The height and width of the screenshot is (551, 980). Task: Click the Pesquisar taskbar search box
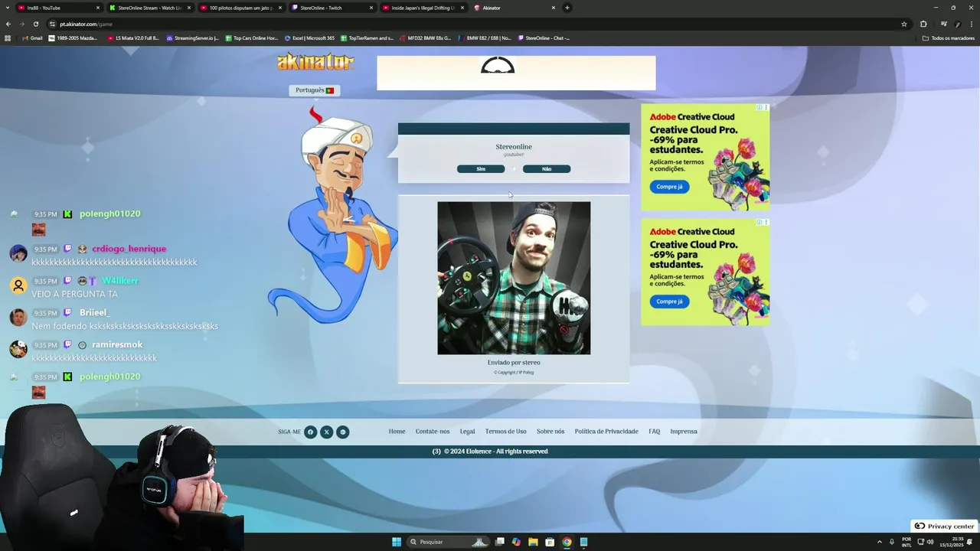pyautogui.click(x=449, y=542)
